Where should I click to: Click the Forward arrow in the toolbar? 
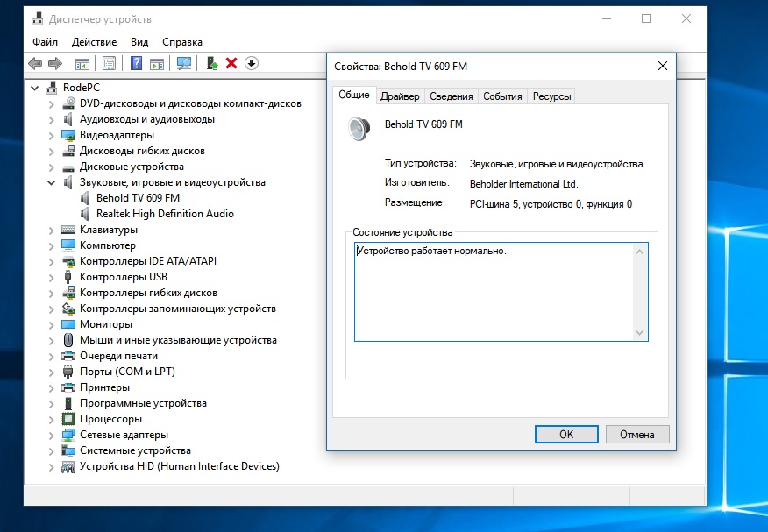point(55,63)
